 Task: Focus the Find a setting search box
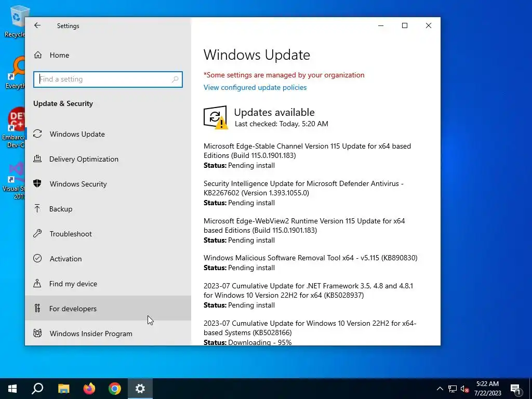click(108, 79)
